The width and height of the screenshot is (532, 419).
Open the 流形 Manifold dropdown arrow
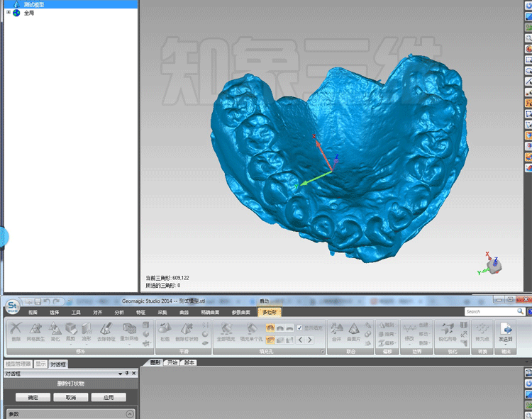pyautogui.click(x=86, y=345)
